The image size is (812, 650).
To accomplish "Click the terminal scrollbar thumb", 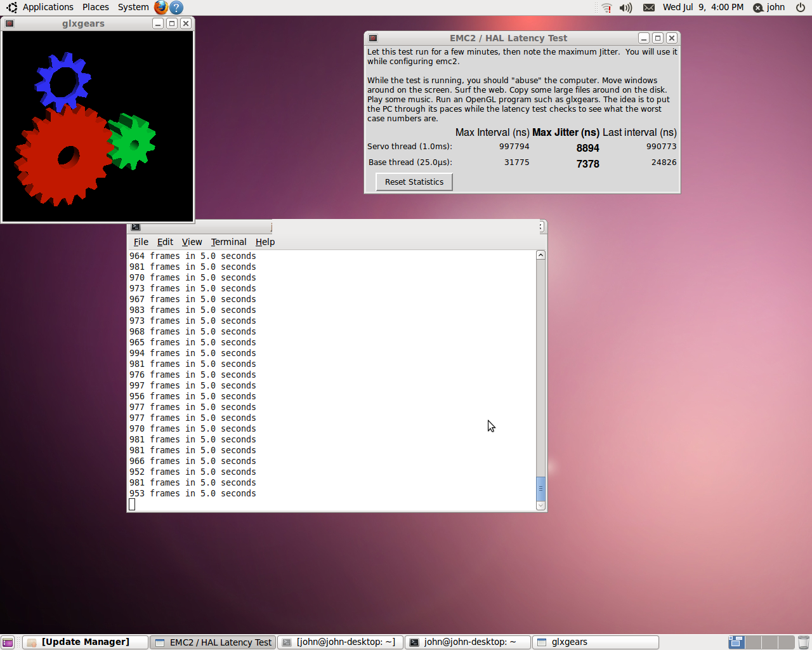I will point(540,489).
